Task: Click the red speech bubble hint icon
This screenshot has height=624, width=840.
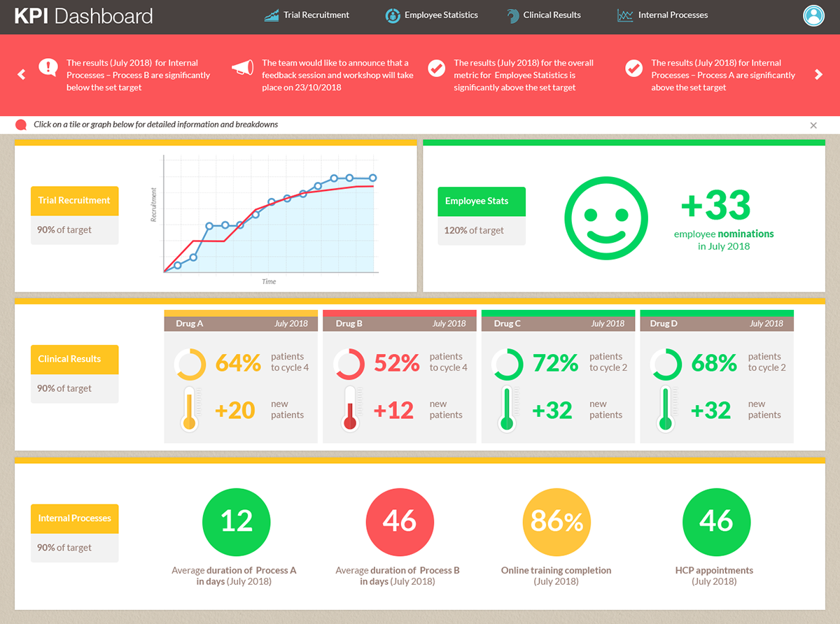Action: 21,125
